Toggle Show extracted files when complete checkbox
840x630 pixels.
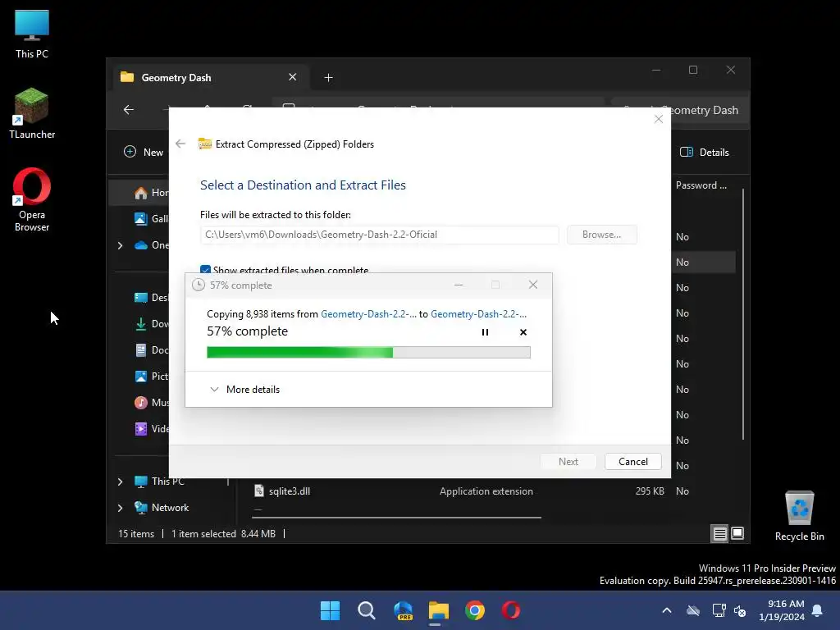pos(205,269)
